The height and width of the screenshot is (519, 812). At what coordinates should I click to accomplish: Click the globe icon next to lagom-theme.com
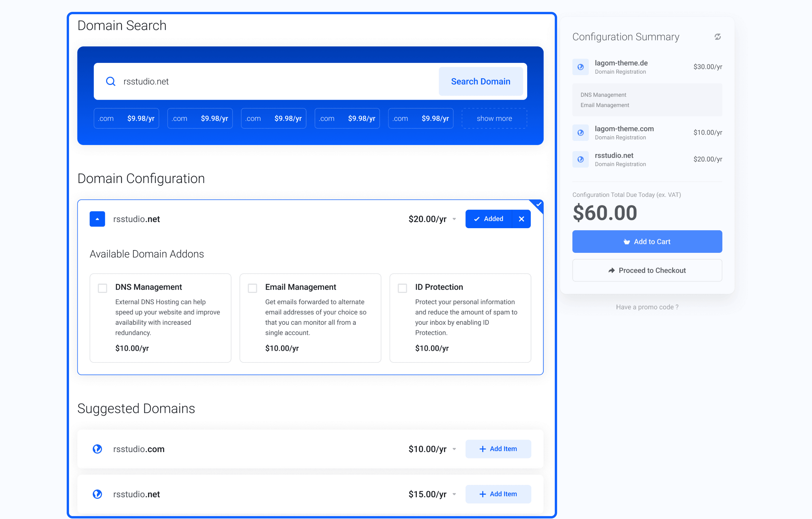580,133
